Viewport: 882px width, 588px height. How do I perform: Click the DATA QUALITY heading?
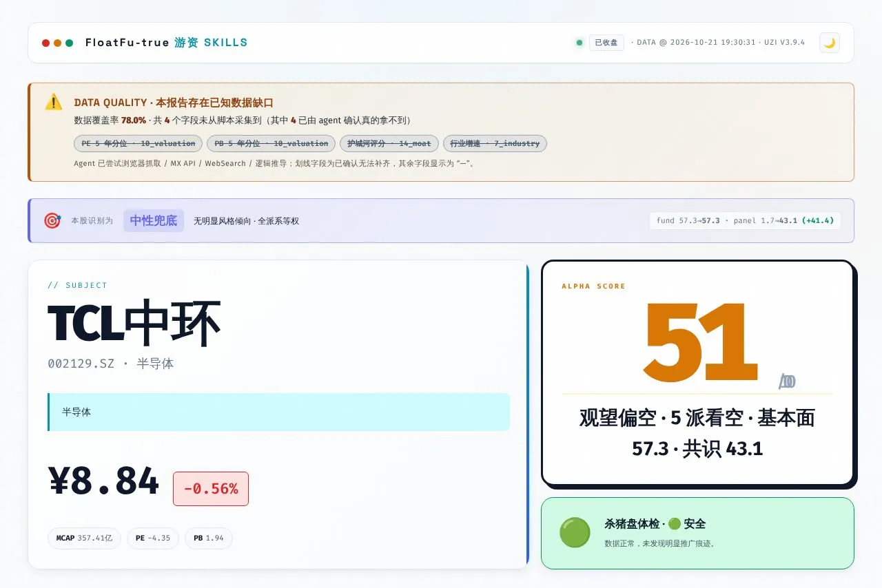(174, 103)
